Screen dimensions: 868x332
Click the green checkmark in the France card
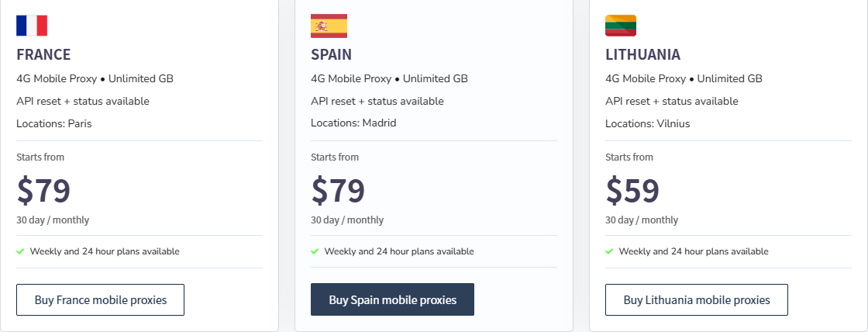click(x=20, y=251)
